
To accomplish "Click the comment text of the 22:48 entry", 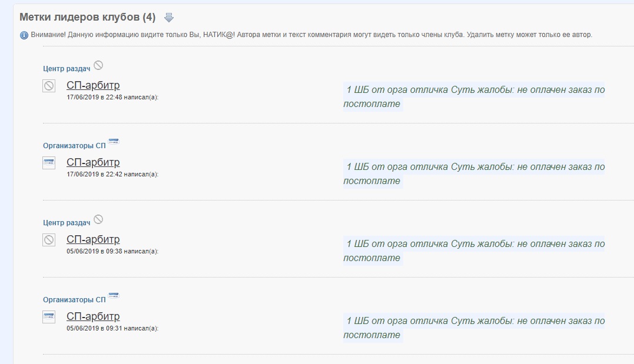I will coord(474,97).
